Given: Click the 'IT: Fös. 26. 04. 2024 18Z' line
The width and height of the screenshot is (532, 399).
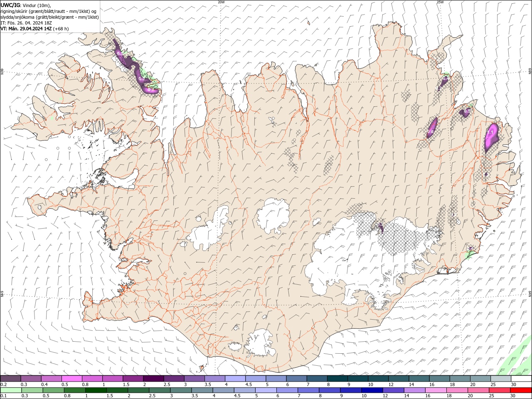Looking at the screenshot, I should point(26,23).
